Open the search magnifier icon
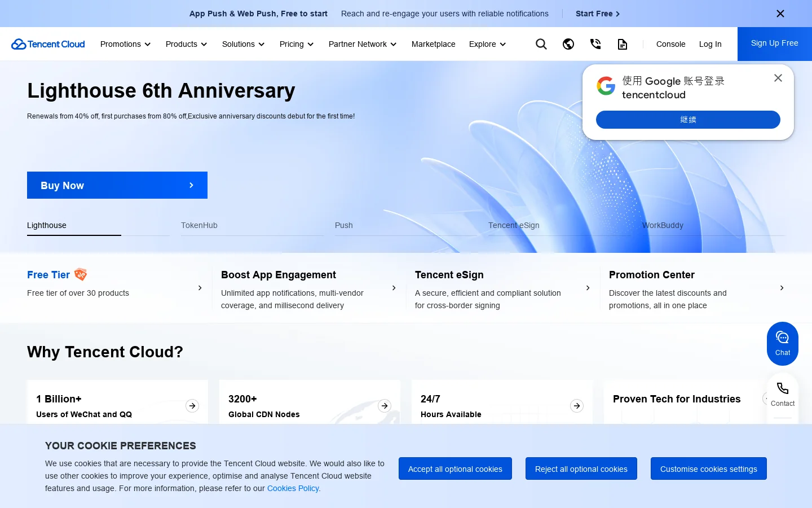 click(541, 44)
